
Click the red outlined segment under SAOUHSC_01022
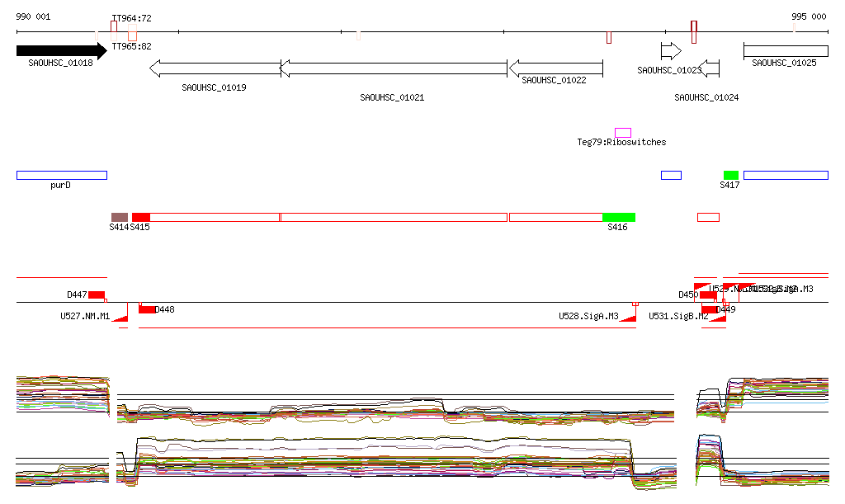coord(555,217)
